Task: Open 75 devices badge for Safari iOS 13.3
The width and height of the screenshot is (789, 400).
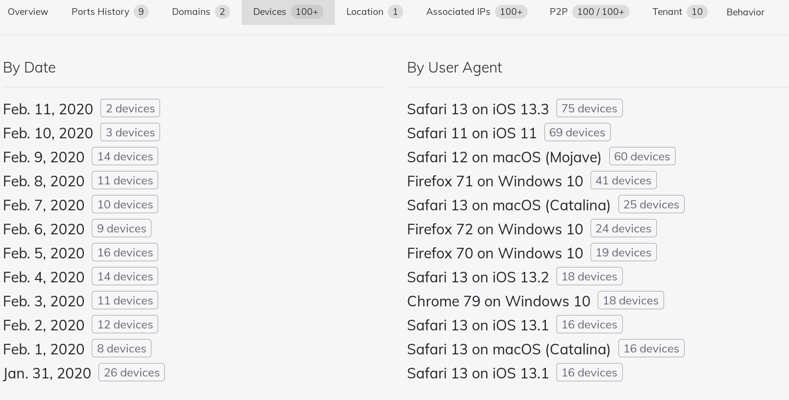Action: click(589, 108)
